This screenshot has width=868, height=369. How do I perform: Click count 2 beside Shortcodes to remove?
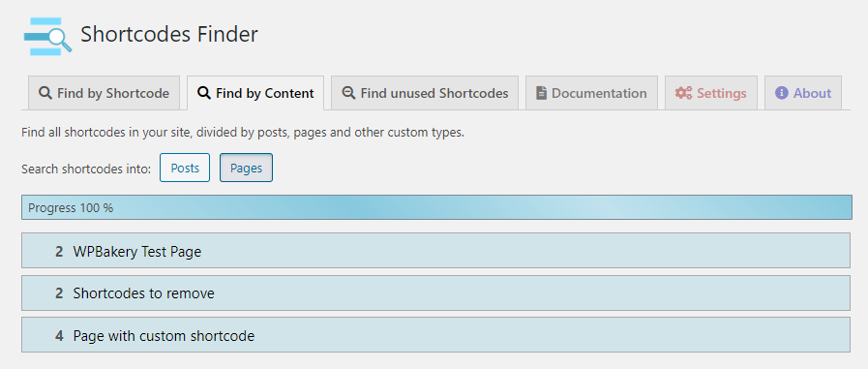tap(59, 293)
